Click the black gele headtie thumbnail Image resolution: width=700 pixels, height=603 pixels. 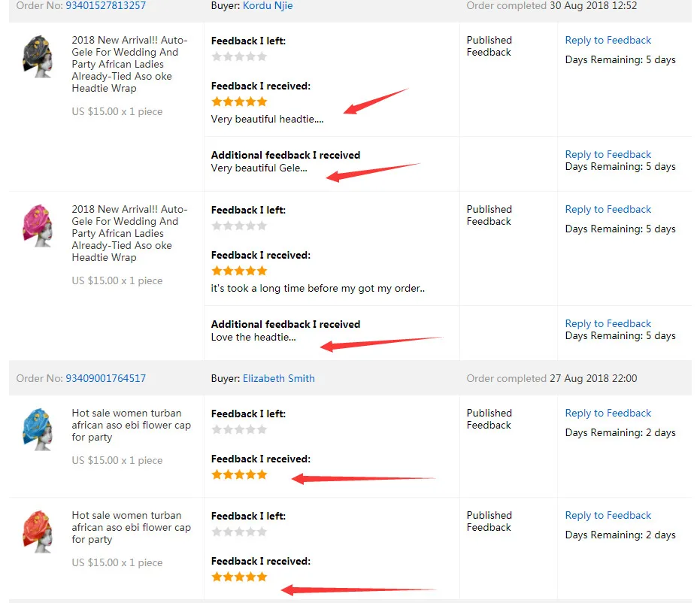pos(38,56)
